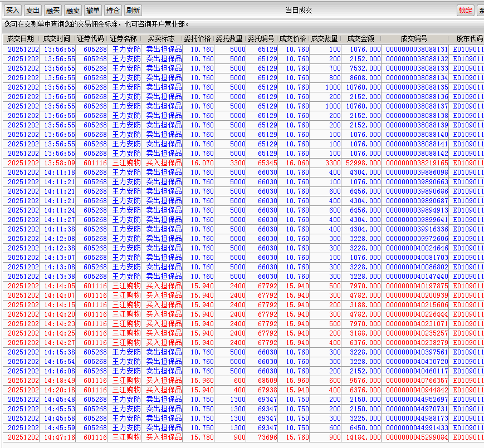This screenshot has height=448, width=484.
Task: Select trade number 0000000040200939
Action: click(417, 296)
